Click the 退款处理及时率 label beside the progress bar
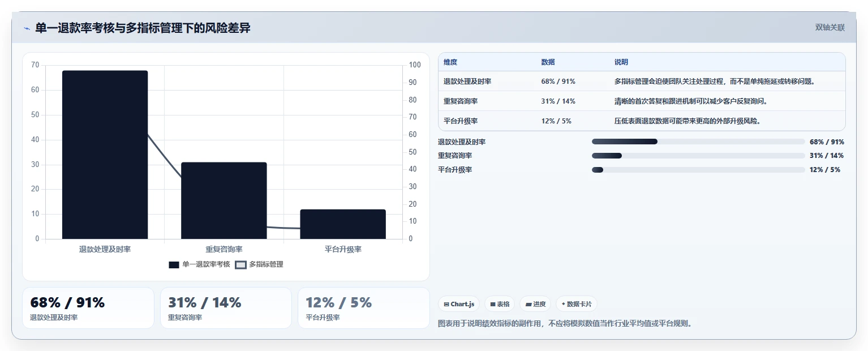 tap(462, 142)
